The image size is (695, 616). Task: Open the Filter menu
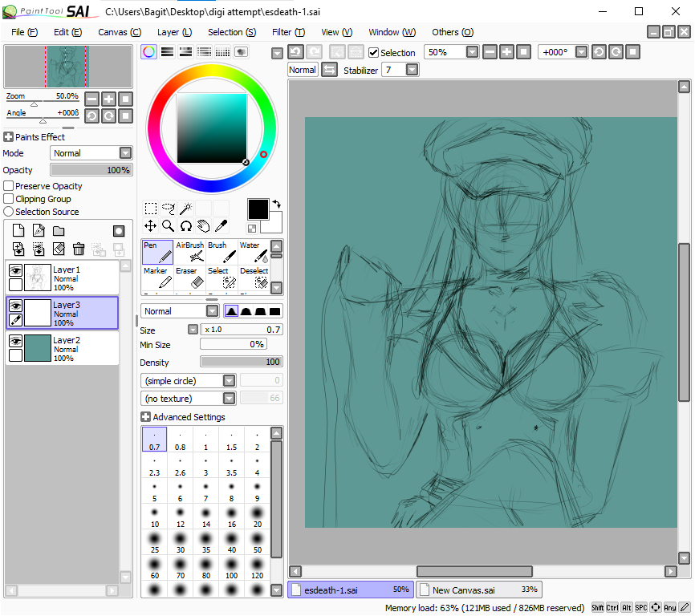[x=289, y=32]
